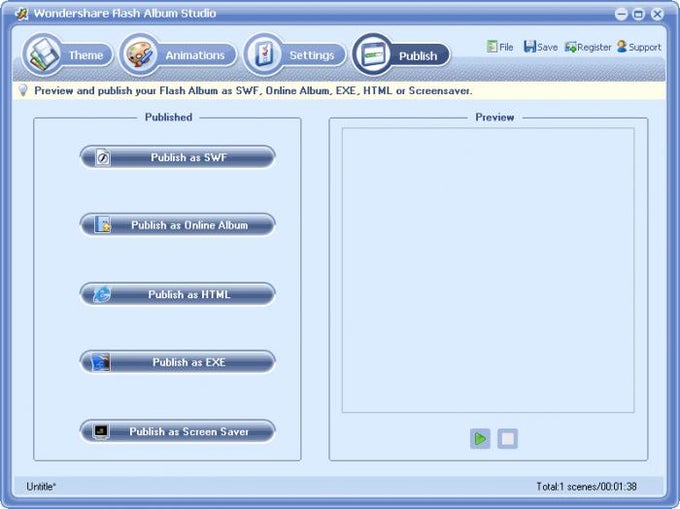
Task: Select the Publish step tab
Action: (x=401, y=55)
